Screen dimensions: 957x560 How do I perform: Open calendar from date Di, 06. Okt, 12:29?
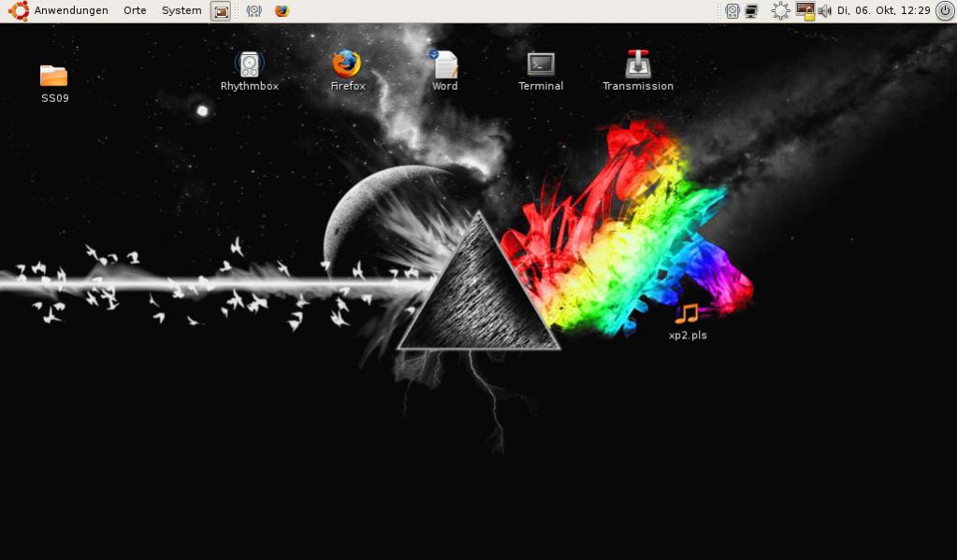(883, 10)
